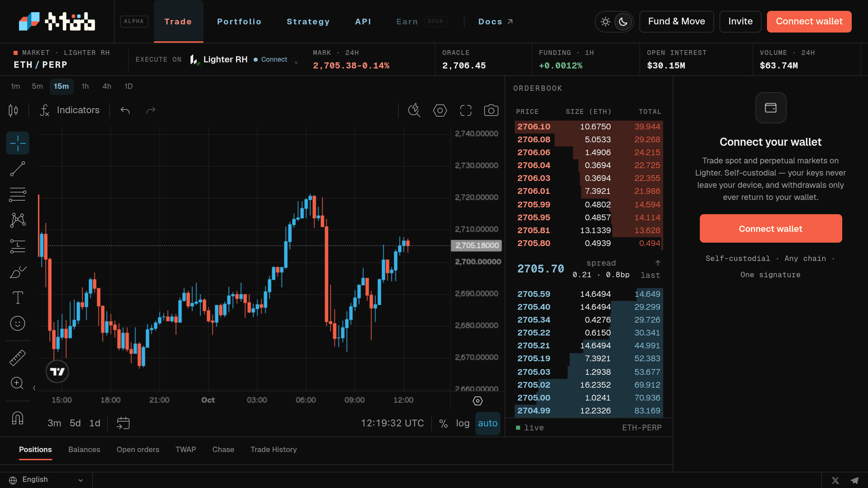Click Connect wallet in the right panel
This screenshot has height=488, width=868.
pos(771,228)
